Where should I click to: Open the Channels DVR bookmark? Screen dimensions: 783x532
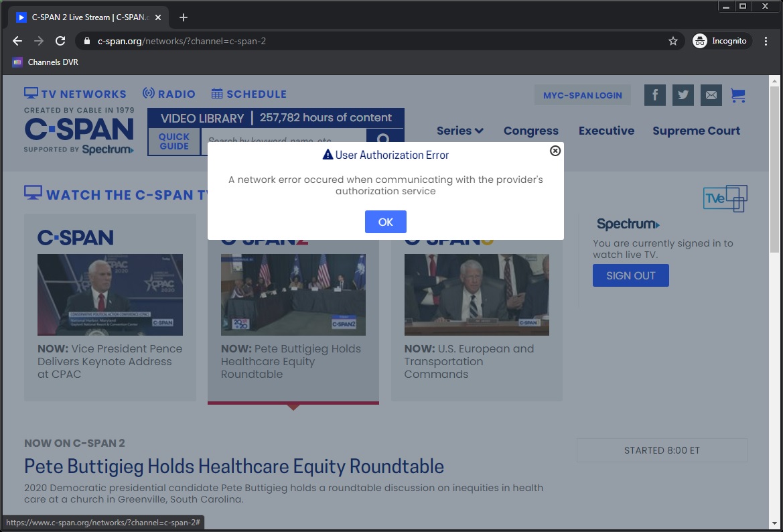tap(46, 62)
